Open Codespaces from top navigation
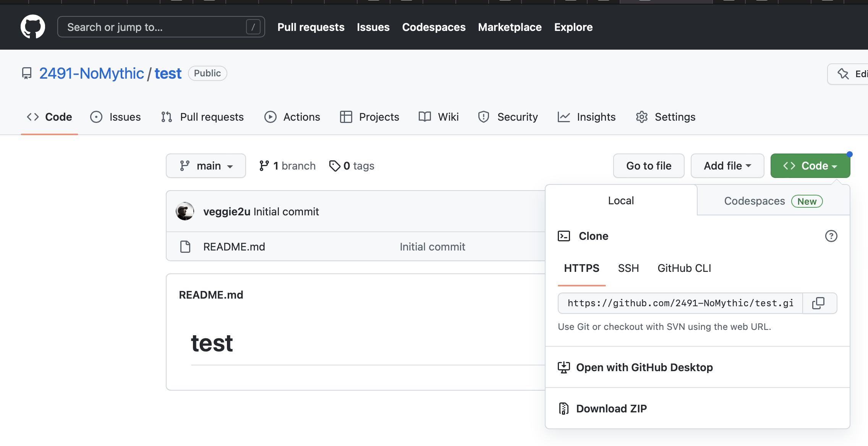The image size is (868, 446). 434,27
